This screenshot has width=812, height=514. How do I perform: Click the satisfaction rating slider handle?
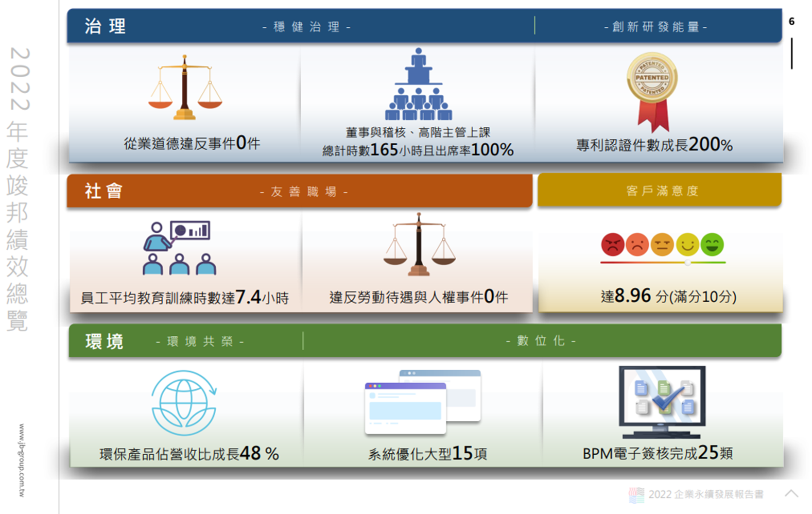point(688,263)
